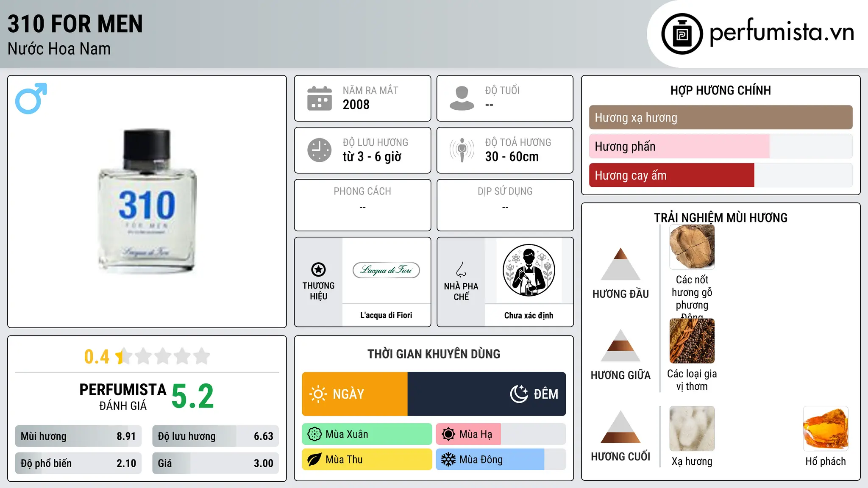Click the yellow 0.4 rating number
This screenshot has height=488, width=868.
click(x=97, y=357)
